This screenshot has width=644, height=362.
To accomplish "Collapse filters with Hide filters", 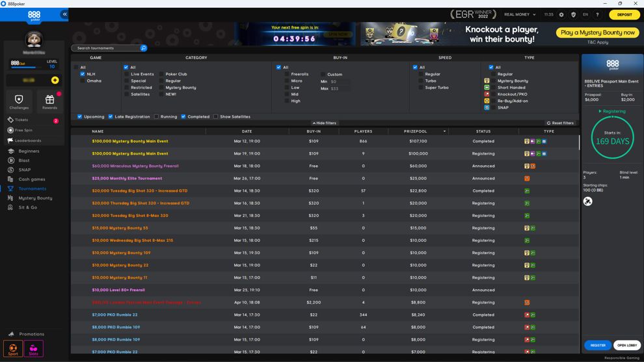I will click(325, 123).
